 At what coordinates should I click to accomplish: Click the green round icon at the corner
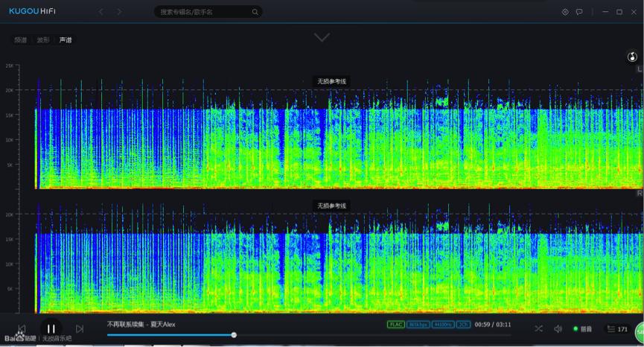coord(640,332)
